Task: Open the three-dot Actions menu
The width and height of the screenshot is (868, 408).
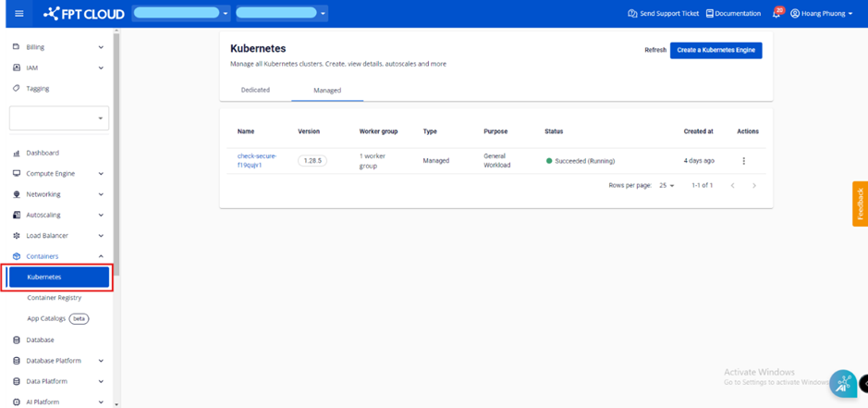Action: point(743,161)
